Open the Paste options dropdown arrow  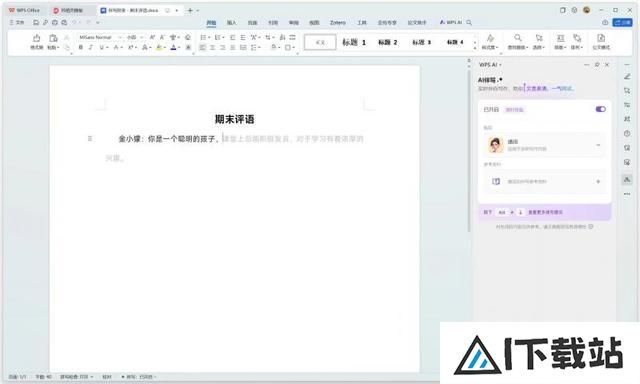pyautogui.click(x=58, y=48)
